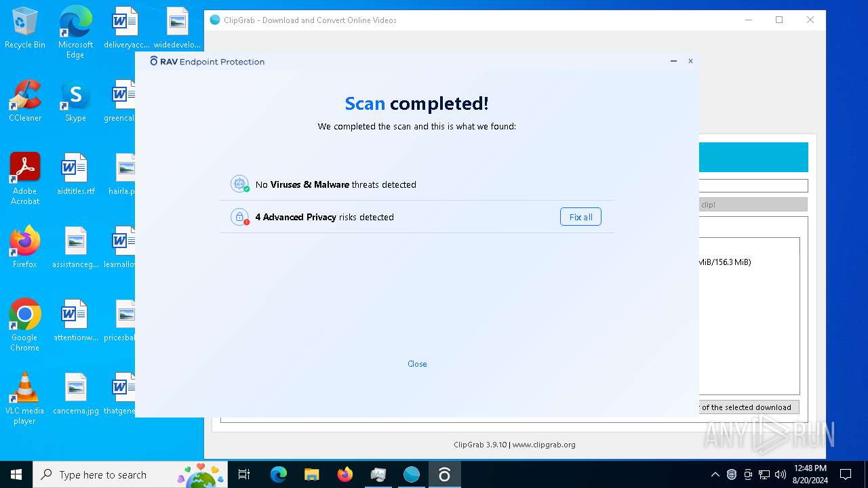Viewport: 868px width, 488px height.
Task: Open the Skype desktop shortcut
Action: tap(75, 101)
